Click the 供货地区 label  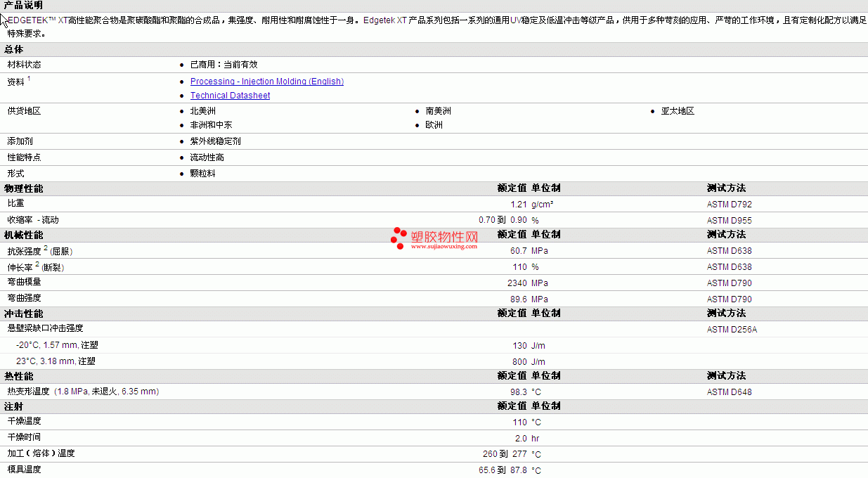click(x=25, y=111)
